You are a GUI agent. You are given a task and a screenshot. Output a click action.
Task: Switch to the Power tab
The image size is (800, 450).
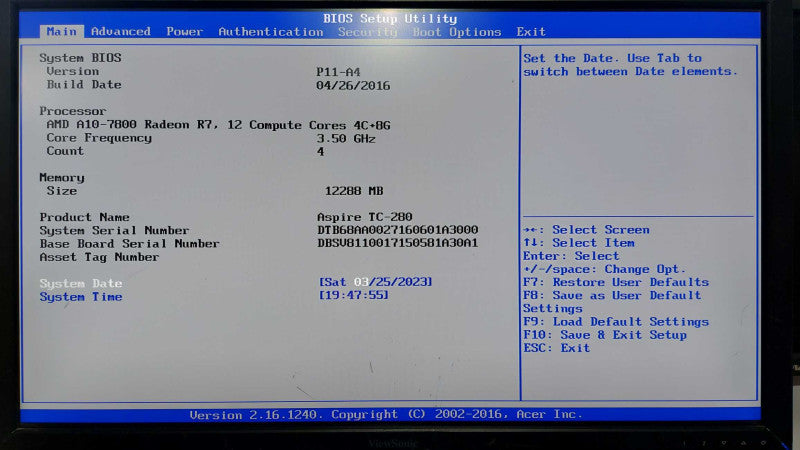pos(185,32)
